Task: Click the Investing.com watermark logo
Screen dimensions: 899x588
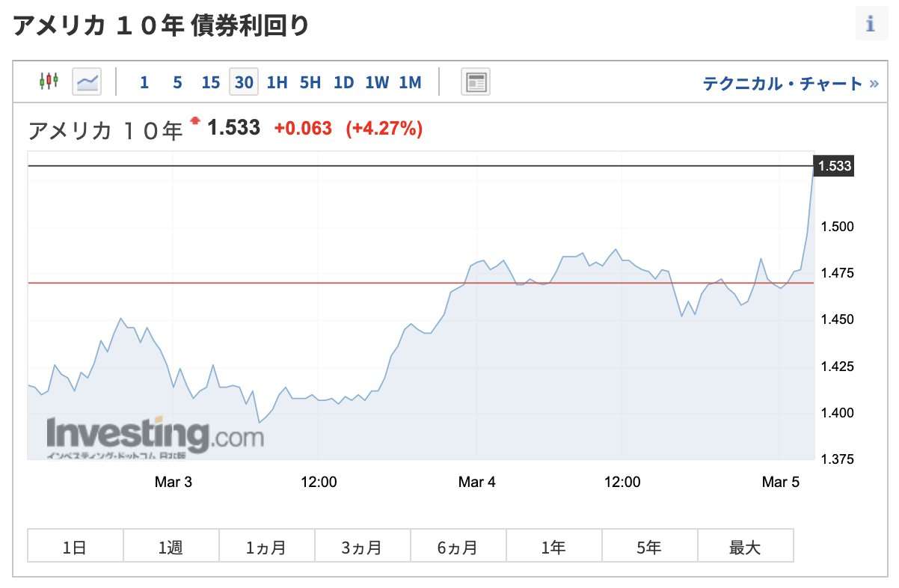Action: 155,437
